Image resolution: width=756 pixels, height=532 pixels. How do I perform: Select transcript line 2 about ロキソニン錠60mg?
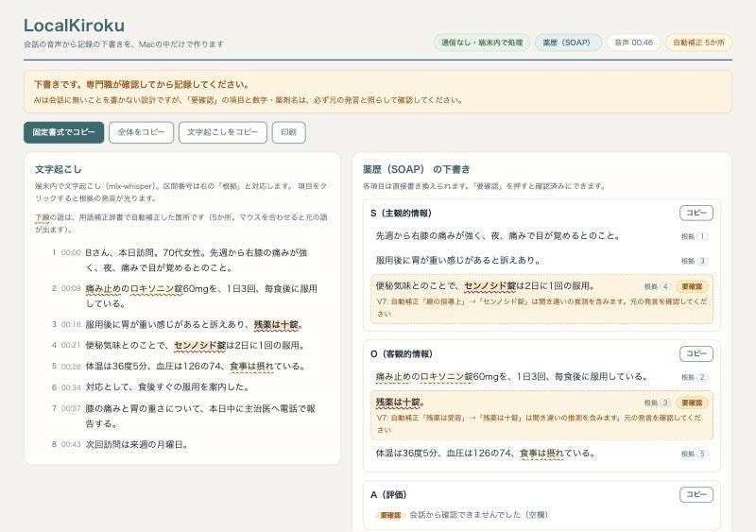tap(182, 296)
